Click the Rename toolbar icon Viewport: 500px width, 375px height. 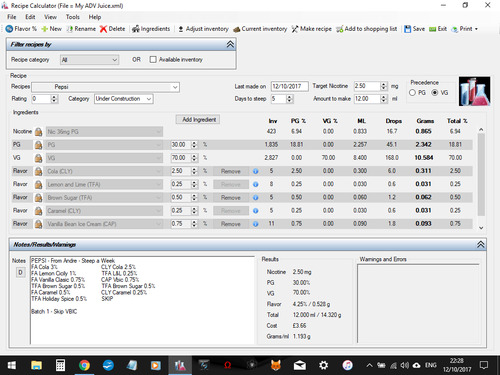click(81, 29)
